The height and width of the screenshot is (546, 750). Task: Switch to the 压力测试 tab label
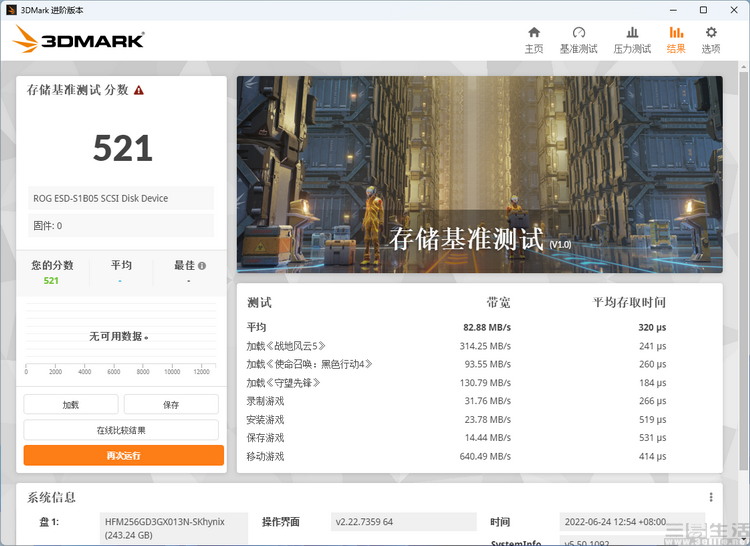[632, 49]
